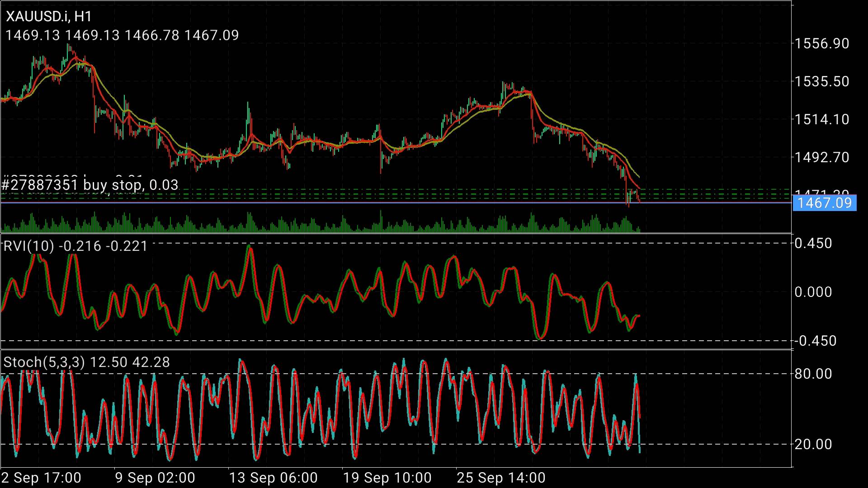The image size is (868, 488).
Task: Select the 0.000 level on RVI scale
Action: click(x=813, y=292)
